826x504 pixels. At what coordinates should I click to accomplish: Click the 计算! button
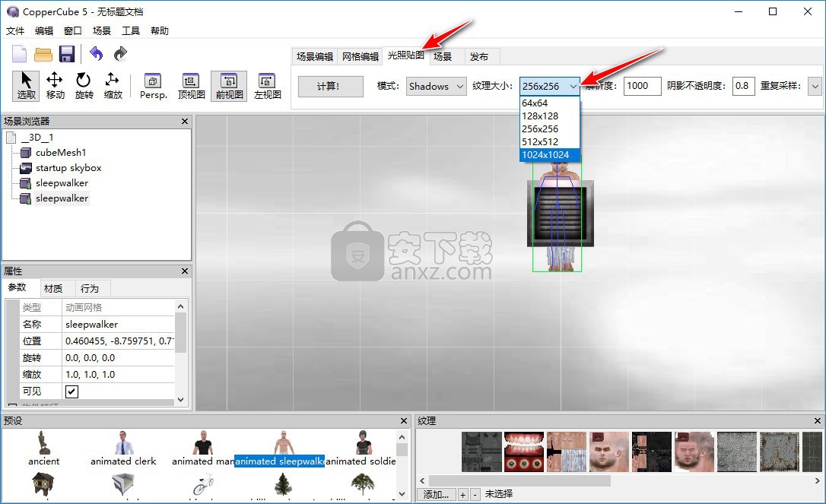click(331, 87)
